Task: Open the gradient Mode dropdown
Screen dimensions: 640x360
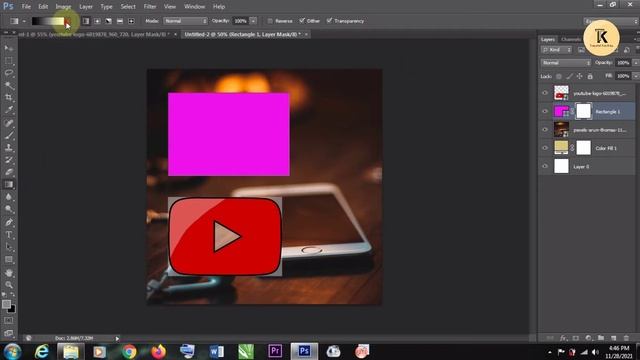Action: click(x=185, y=21)
